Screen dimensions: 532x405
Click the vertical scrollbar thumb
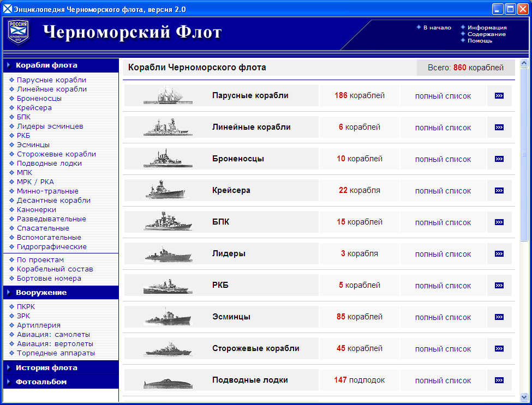pyautogui.click(x=524, y=154)
